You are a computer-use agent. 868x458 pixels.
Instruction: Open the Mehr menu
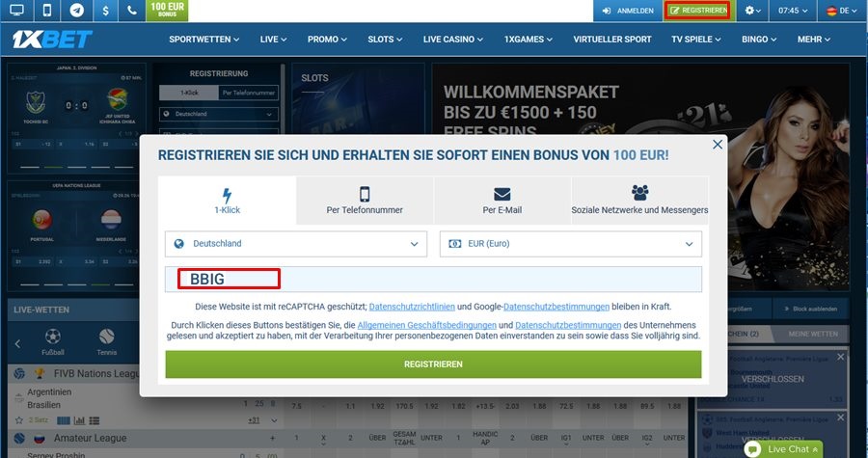point(814,40)
